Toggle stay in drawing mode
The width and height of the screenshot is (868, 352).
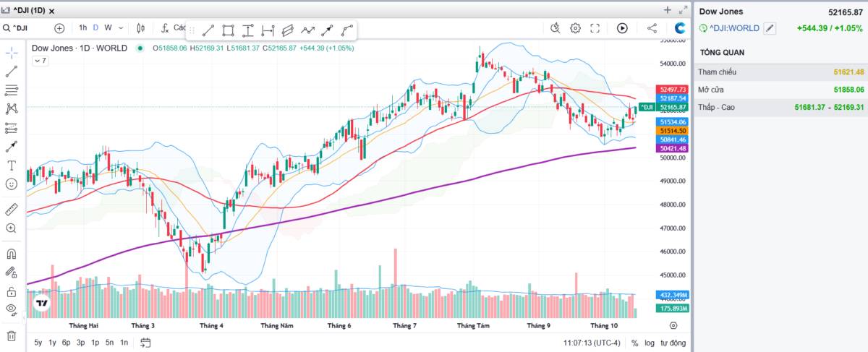12,272
